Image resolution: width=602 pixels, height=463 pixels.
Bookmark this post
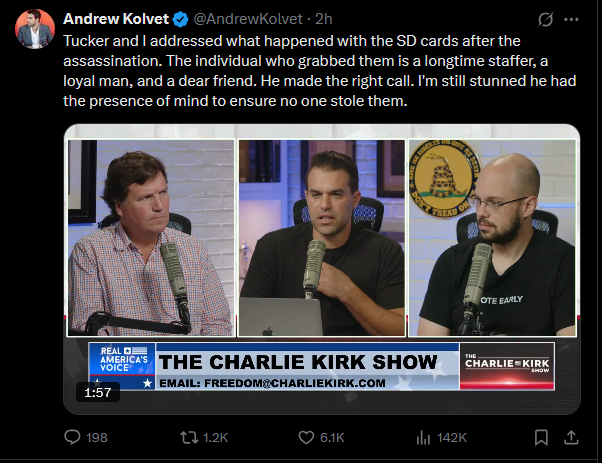541,437
